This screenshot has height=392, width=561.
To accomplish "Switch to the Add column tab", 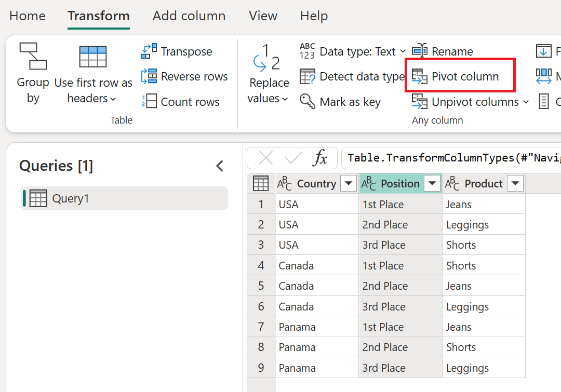I will [189, 16].
